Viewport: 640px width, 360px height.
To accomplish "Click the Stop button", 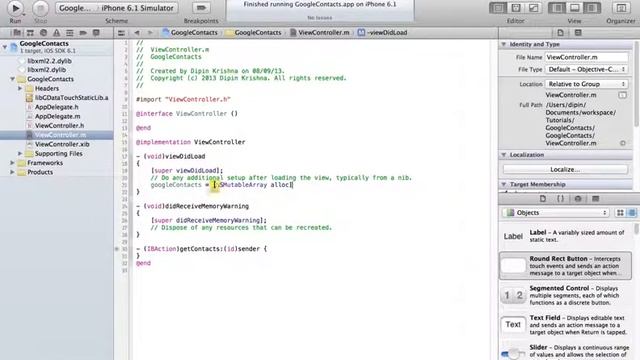I will (x=40, y=8).
